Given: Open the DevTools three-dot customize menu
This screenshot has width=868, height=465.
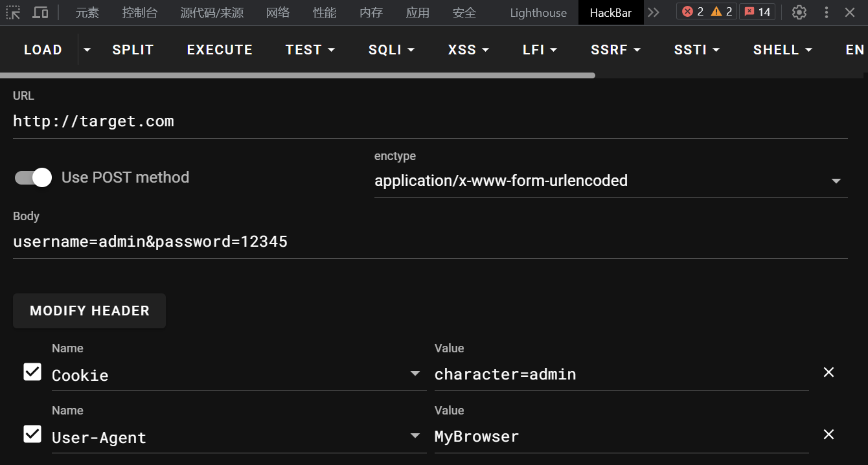Looking at the screenshot, I should [x=826, y=12].
